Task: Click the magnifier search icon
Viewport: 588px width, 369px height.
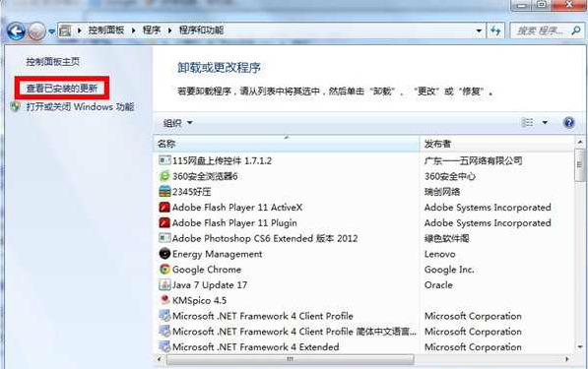Action: pos(575,31)
